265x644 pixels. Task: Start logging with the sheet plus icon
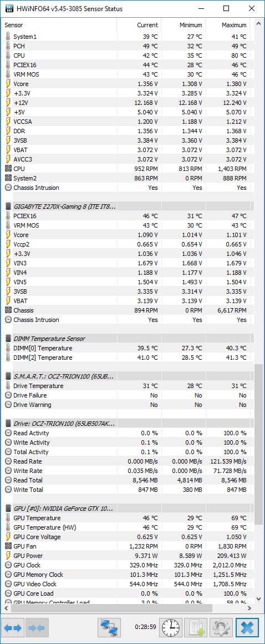point(196,627)
